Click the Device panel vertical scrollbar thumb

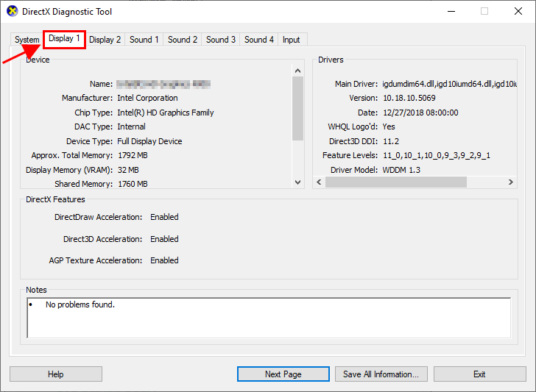[x=297, y=108]
